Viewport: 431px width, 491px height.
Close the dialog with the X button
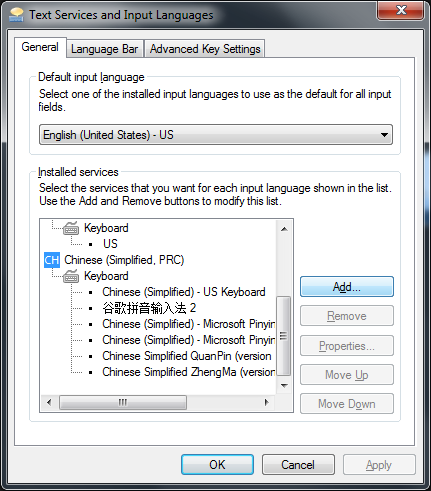tap(401, 10)
